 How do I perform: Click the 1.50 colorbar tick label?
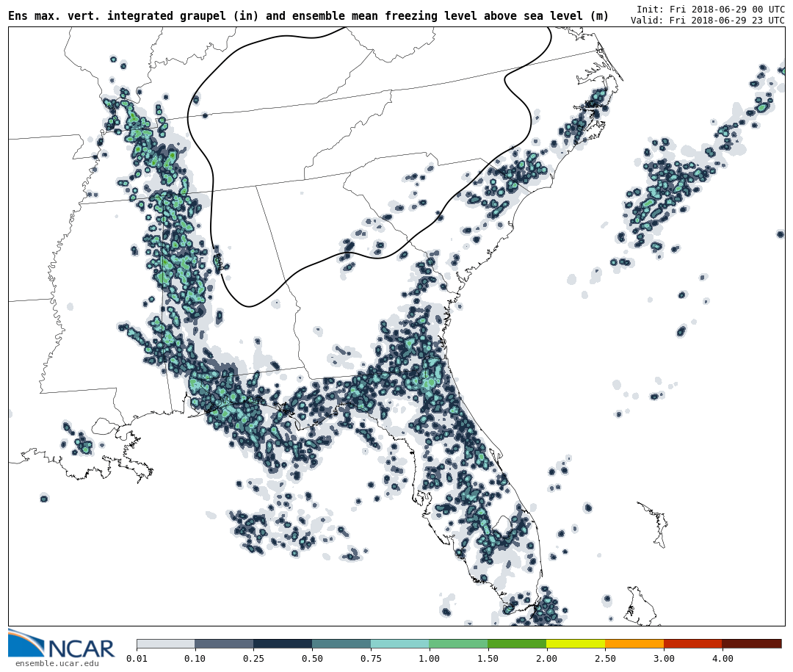point(488,659)
